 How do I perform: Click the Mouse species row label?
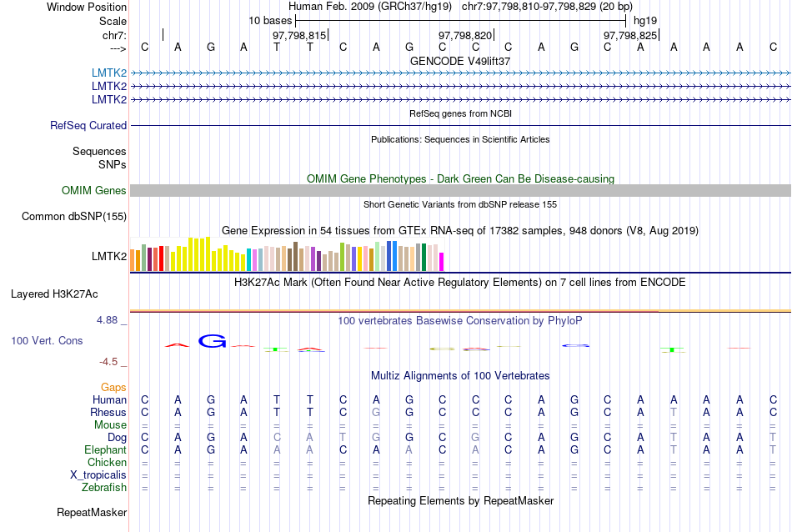point(110,425)
